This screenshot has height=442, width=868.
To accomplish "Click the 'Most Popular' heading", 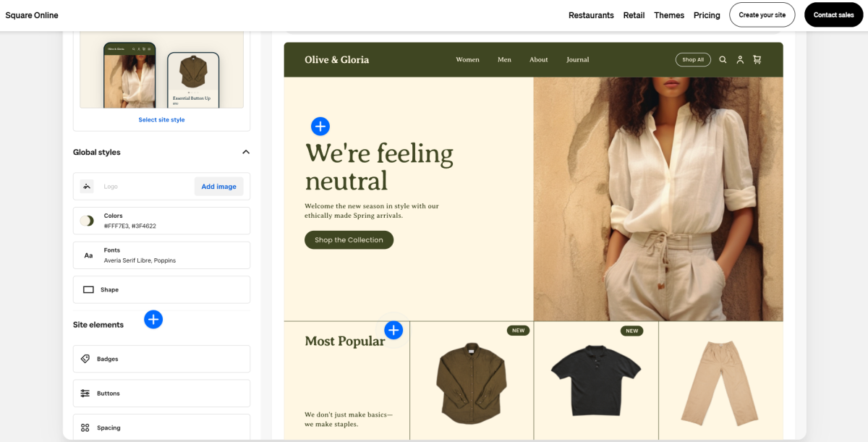I will (345, 341).
